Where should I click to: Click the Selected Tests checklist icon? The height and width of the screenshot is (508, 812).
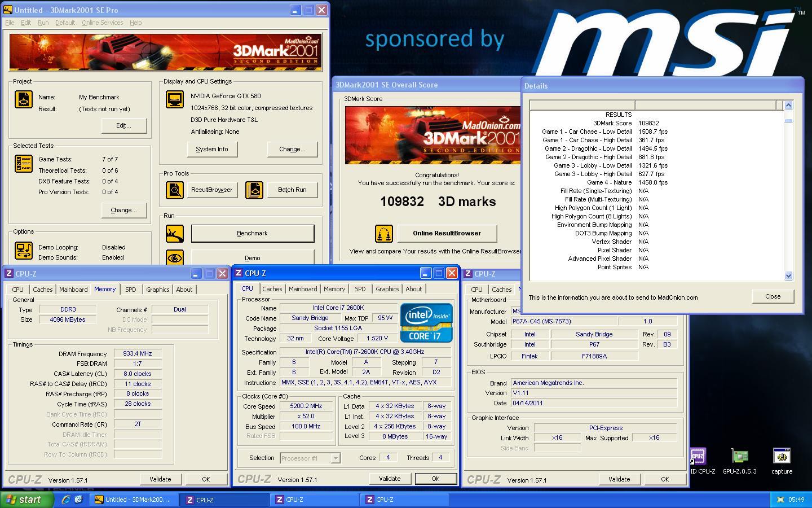click(24, 164)
